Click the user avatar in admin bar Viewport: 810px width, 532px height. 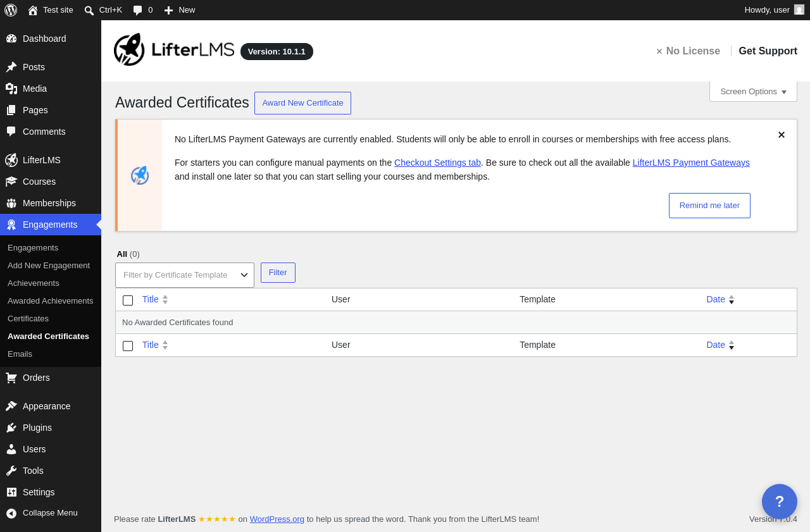coord(799,9)
